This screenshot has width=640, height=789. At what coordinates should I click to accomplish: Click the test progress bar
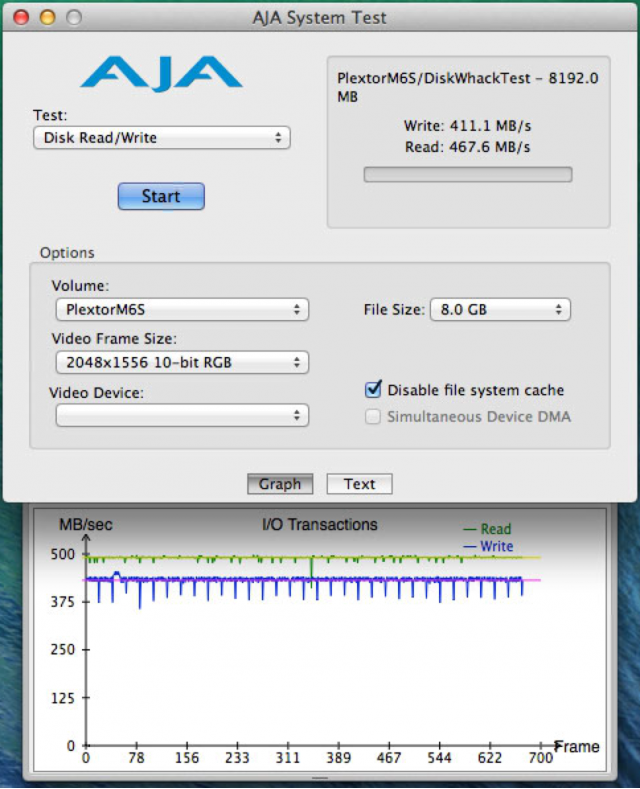coord(468,175)
